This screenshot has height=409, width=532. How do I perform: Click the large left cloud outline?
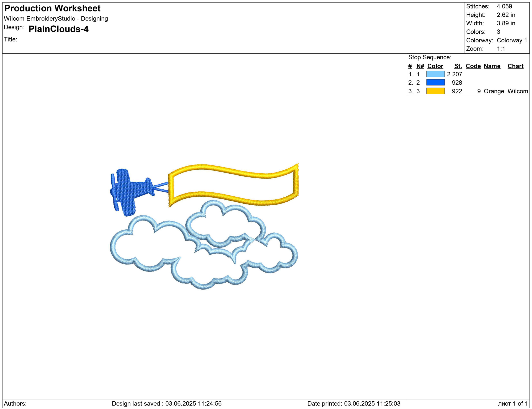[113, 246]
